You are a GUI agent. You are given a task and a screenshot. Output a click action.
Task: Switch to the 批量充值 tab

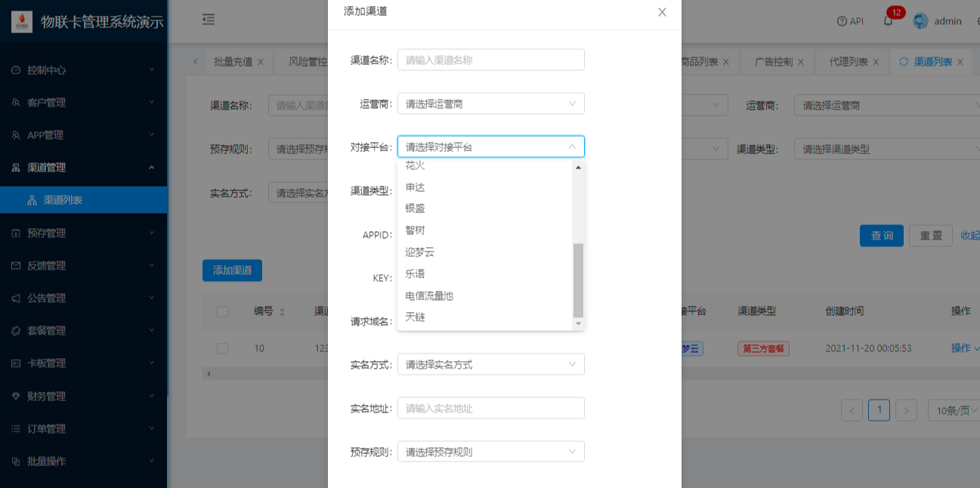[233, 62]
